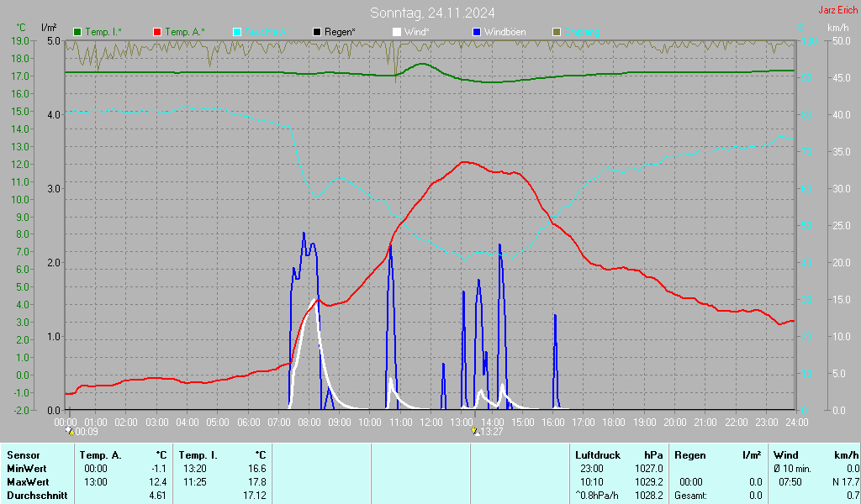Click the Sonntag, 24.11.2024 chart title

[432, 13]
